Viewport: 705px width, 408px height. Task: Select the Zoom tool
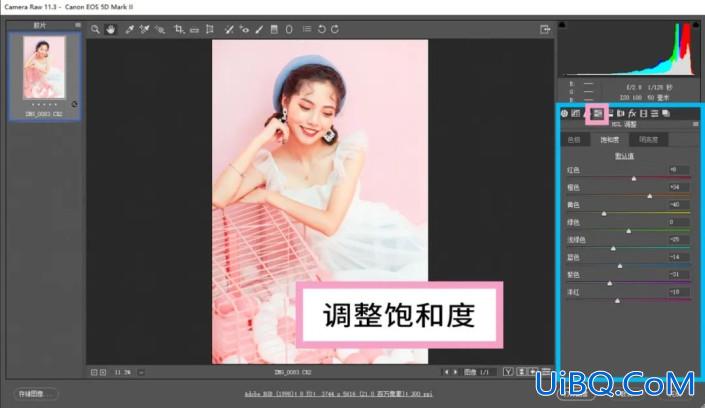point(95,30)
